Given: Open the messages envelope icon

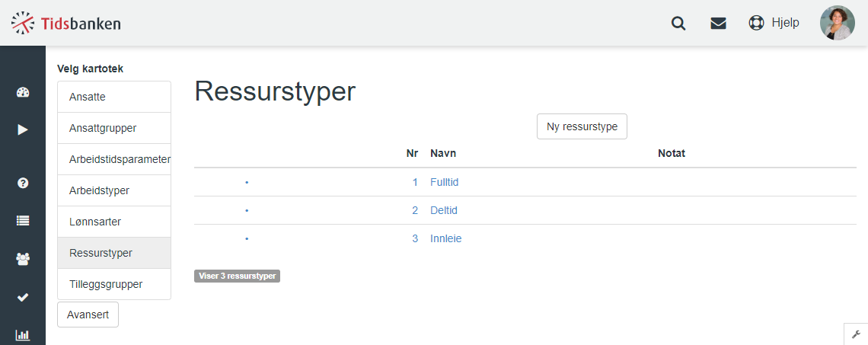Looking at the screenshot, I should pos(718,24).
